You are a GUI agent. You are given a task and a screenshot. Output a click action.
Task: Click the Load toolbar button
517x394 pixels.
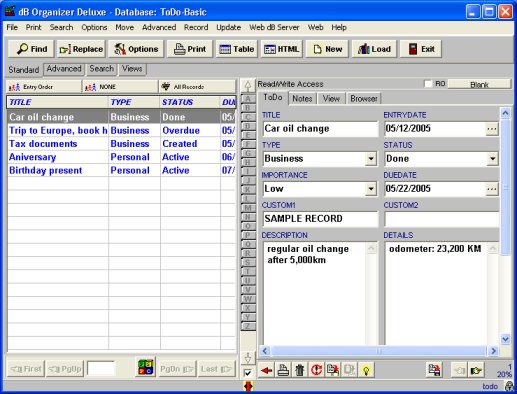tap(374, 49)
